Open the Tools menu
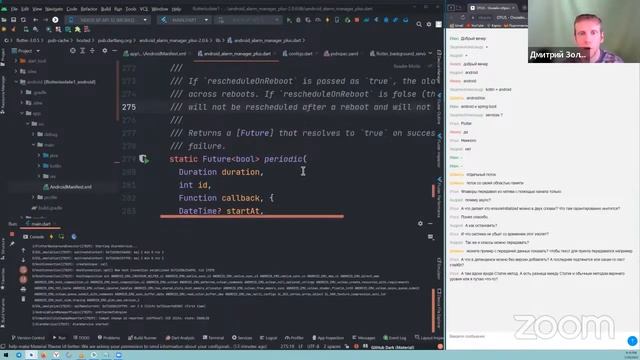The image size is (640, 360). click(x=131, y=9)
